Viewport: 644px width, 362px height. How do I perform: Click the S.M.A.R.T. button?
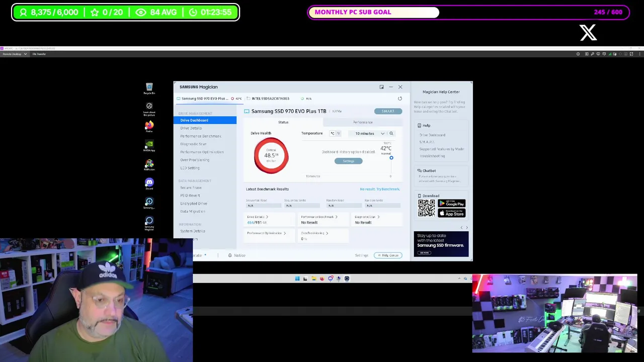(x=388, y=111)
